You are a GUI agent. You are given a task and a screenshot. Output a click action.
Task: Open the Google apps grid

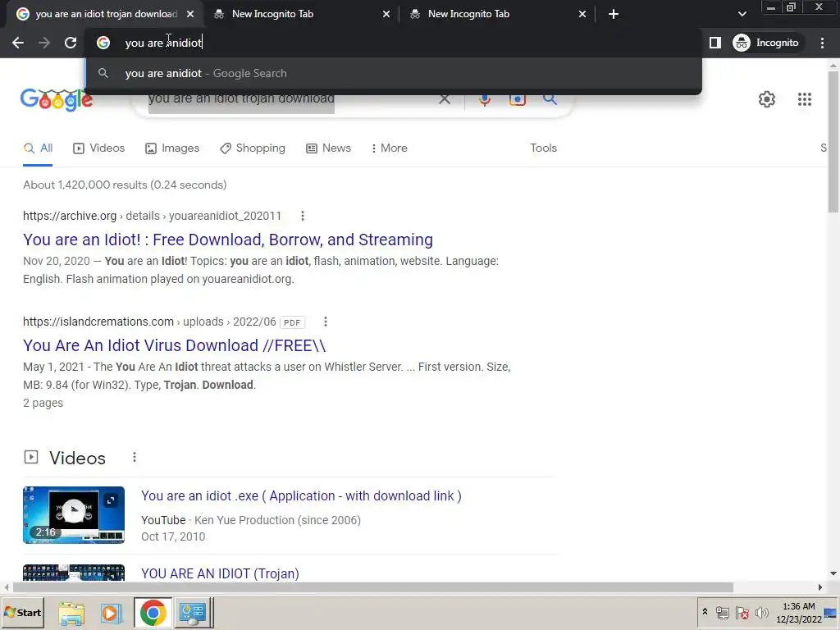click(804, 99)
